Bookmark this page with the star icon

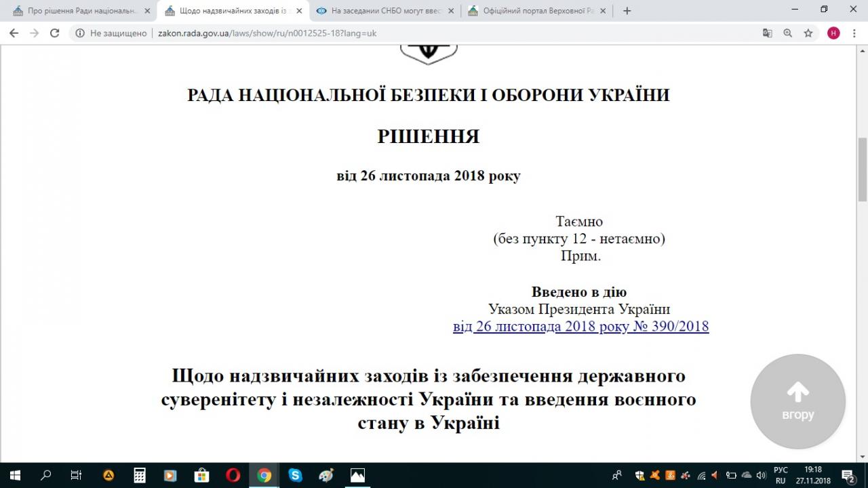pyautogui.click(x=808, y=33)
